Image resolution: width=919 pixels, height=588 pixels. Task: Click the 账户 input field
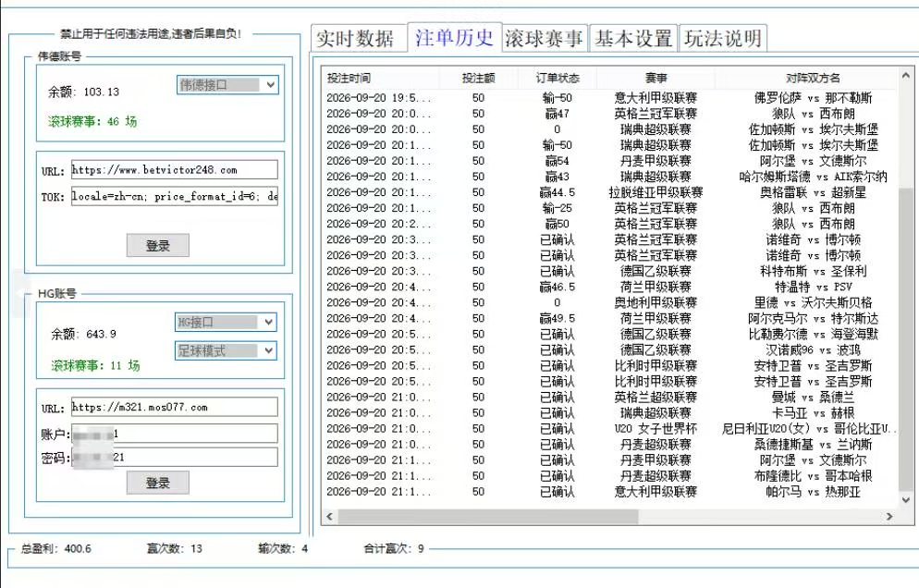pos(175,434)
